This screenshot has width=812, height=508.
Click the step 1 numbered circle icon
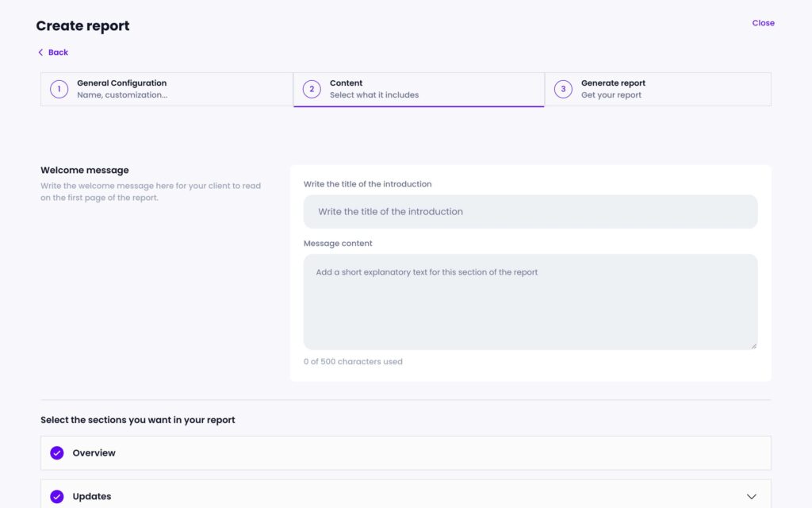59,89
